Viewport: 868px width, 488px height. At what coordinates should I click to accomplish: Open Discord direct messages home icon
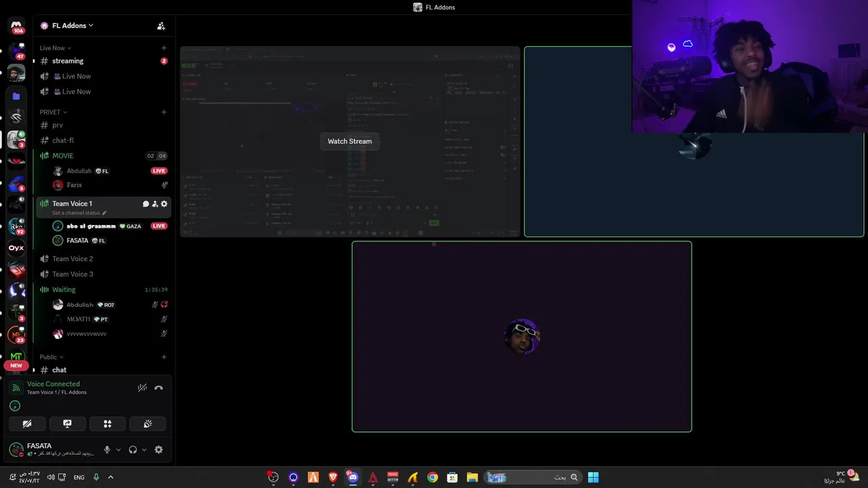(16, 26)
